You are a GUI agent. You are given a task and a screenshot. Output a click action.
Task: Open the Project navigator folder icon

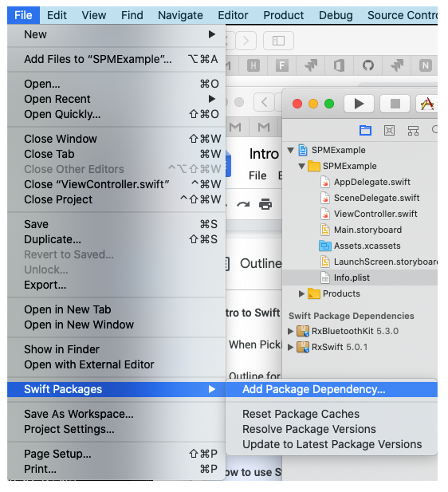(365, 130)
